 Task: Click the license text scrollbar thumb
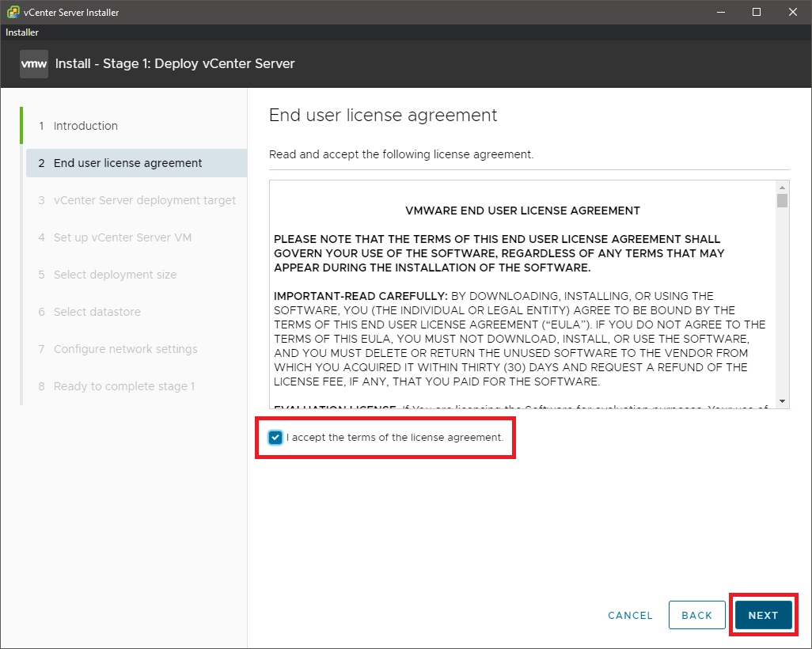782,200
